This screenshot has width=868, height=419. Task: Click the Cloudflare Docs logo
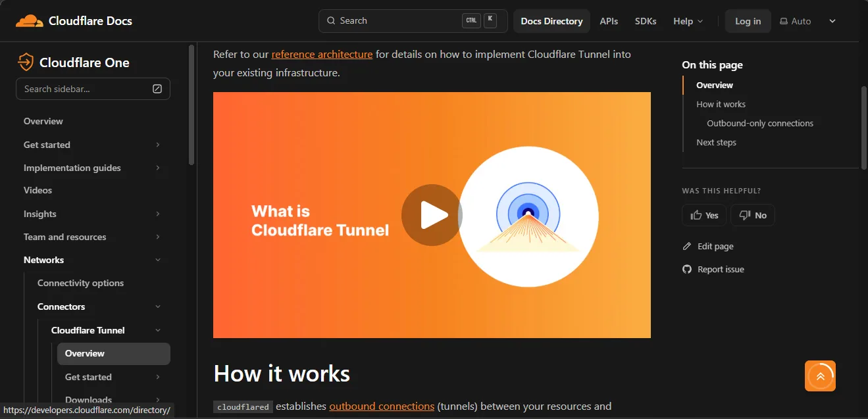pos(74,21)
